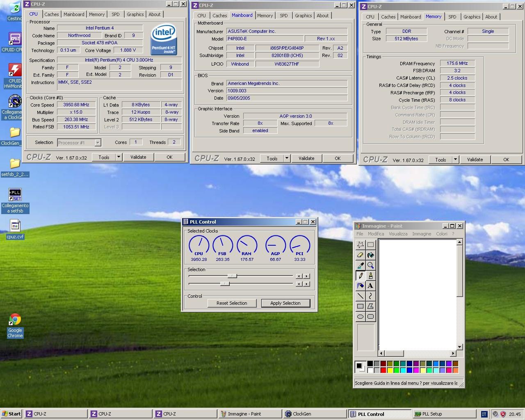Screen dimensions: 525x420
Task: Click left arrow of lower PLL selection slider
Action: 299,284
